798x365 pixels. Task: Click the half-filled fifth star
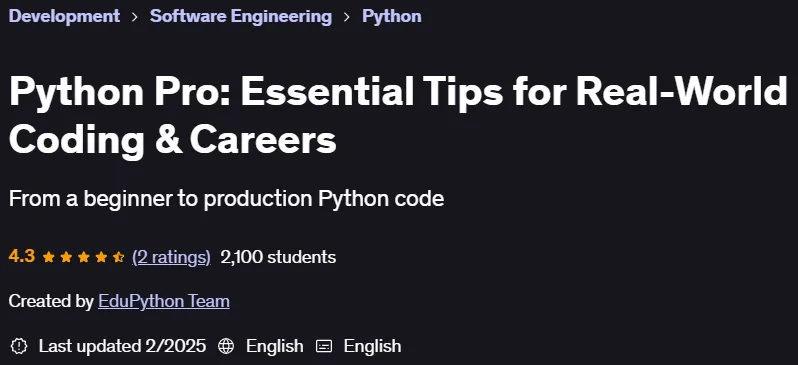click(119, 257)
